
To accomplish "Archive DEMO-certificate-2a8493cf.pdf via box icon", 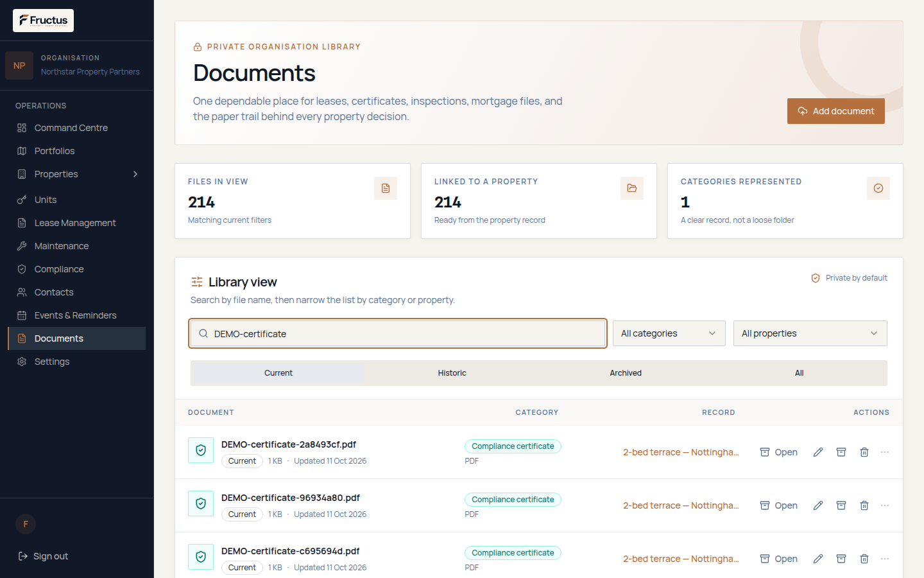I will (x=841, y=452).
